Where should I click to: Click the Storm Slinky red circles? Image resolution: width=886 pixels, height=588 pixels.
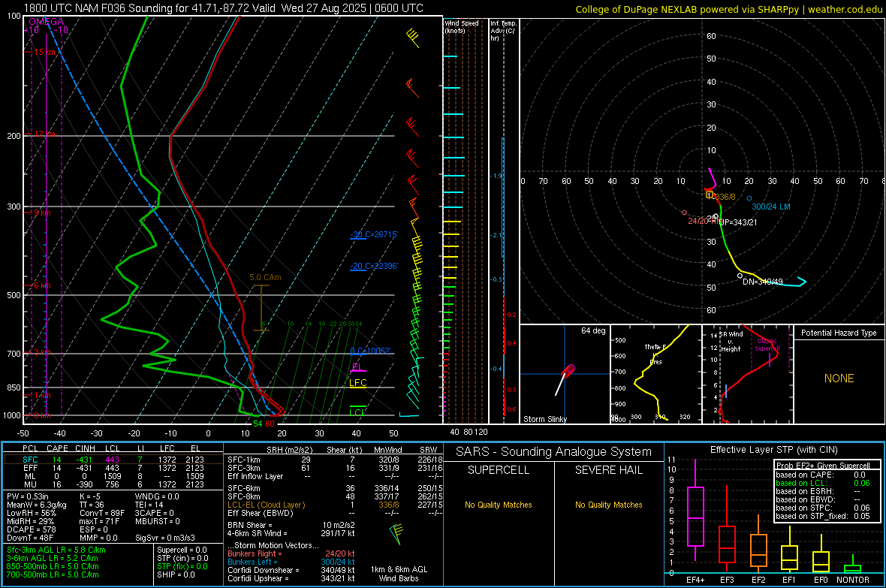pyautogui.click(x=569, y=370)
